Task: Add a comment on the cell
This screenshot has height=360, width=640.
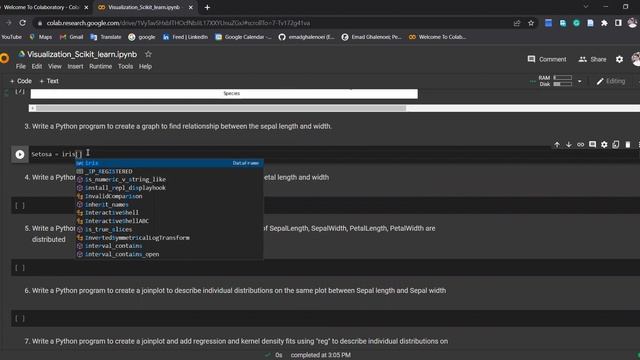Action: click(592, 144)
